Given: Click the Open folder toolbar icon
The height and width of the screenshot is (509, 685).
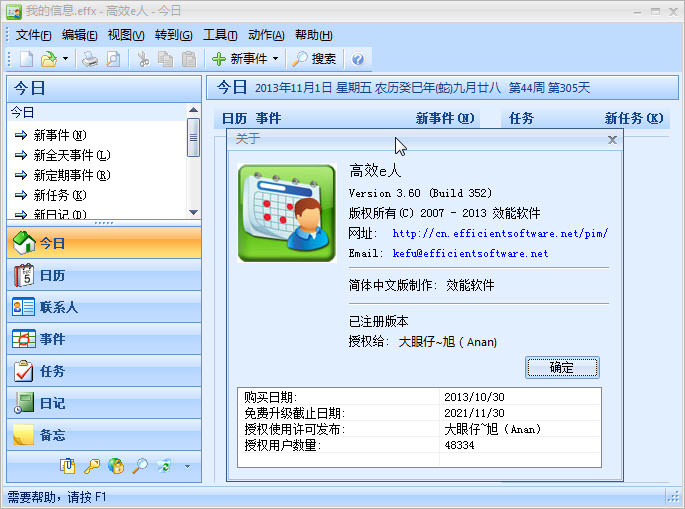Looking at the screenshot, I should click(49, 59).
